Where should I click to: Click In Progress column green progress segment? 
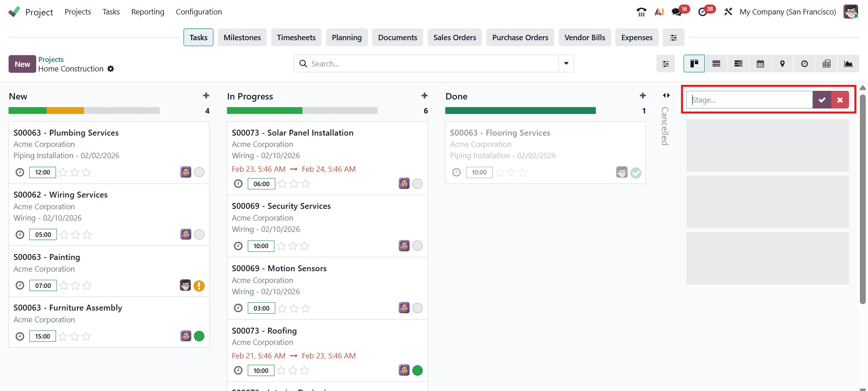[x=264, y=110]
